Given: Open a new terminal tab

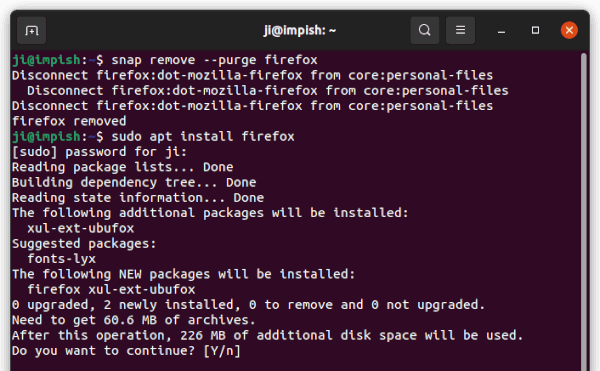Looking at the screenshot, I should pyautogui.click(x=31, y=30).
